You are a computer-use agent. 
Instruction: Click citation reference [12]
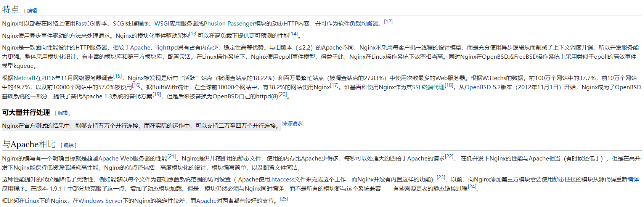point(388,21)
